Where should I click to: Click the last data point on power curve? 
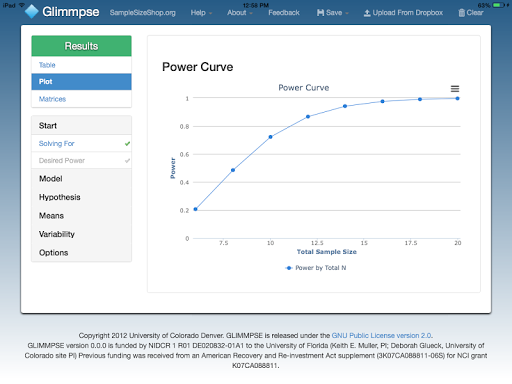[457, 98]
